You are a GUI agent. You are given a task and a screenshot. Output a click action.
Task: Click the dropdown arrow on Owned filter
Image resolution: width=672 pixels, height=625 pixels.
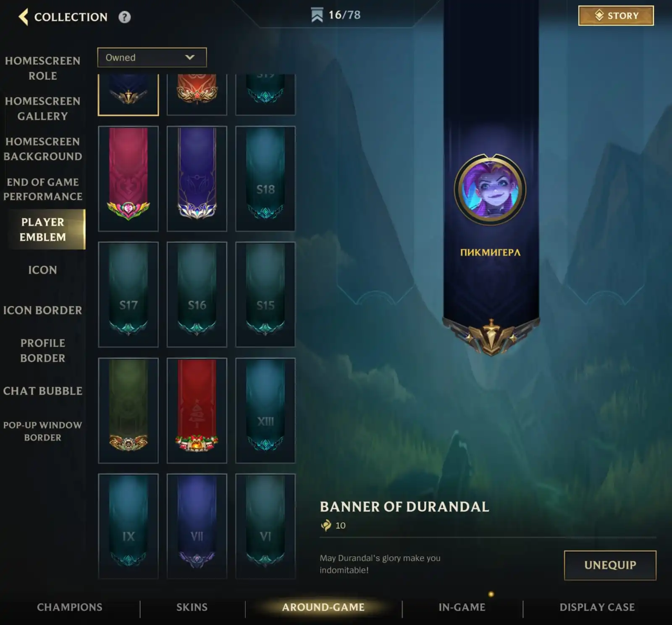(x=190, y=58)
